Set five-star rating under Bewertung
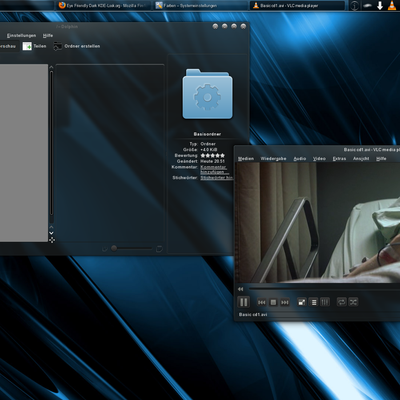Image resolution: width=400 pixels, height=400 pixels. tap(222, 155)
